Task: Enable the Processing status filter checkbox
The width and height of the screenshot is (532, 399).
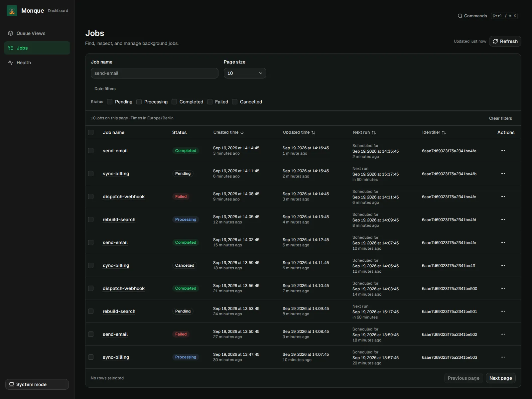Action: pyautogui.click(x=139, y=102)
